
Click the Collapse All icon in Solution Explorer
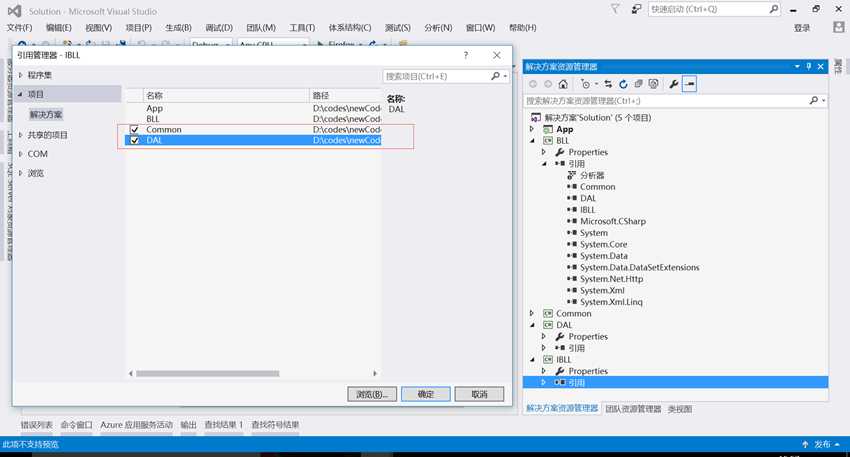coord(639,84)
